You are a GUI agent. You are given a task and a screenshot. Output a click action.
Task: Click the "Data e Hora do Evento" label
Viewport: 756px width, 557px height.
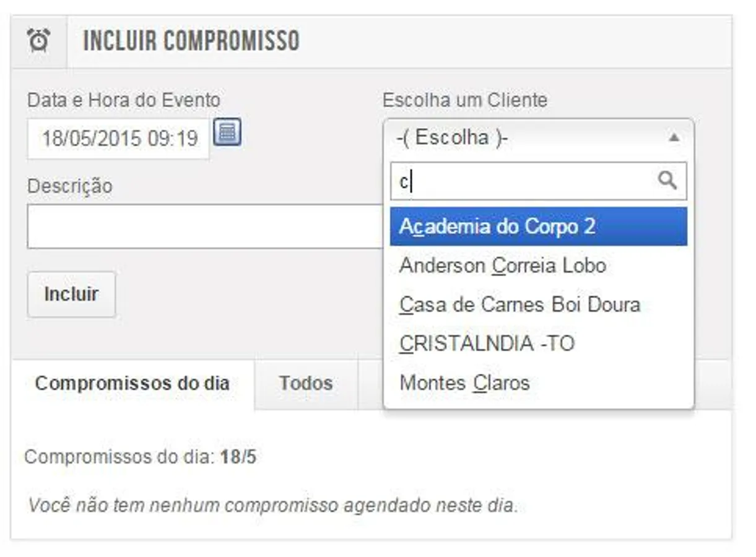(124, 100)
